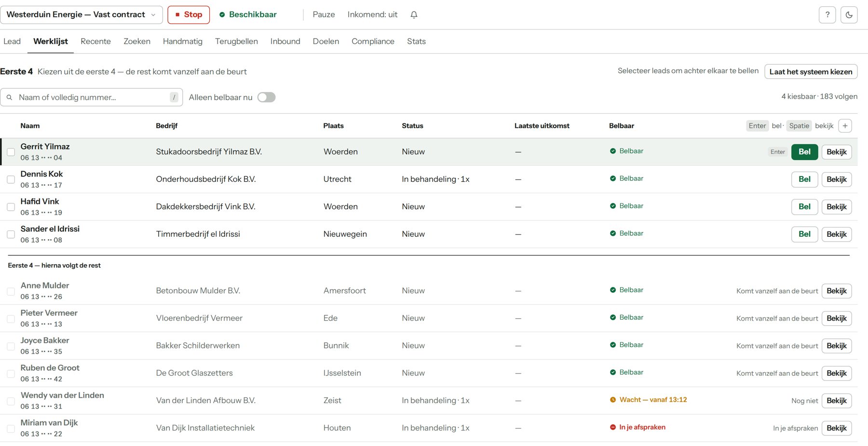Open the Westerduin Energie campaign dropdown
This screenshot has width=868, height=446.
81,14
